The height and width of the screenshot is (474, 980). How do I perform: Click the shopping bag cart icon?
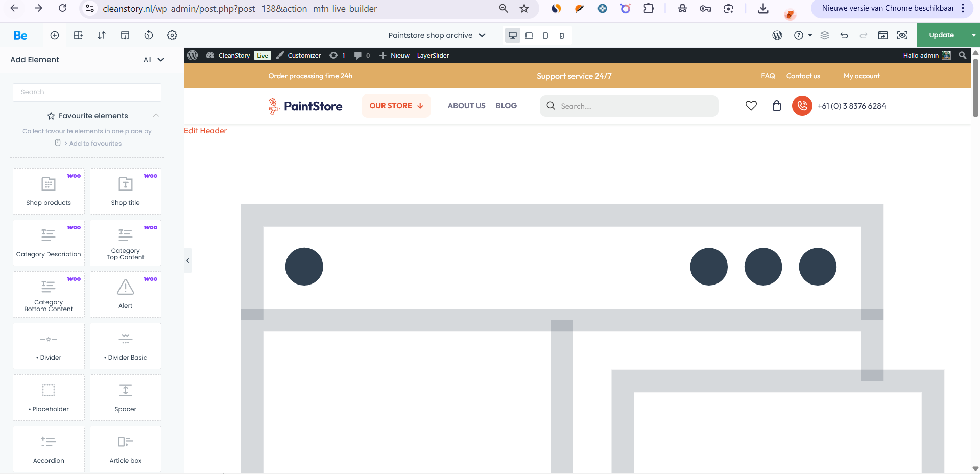[776, 106]
